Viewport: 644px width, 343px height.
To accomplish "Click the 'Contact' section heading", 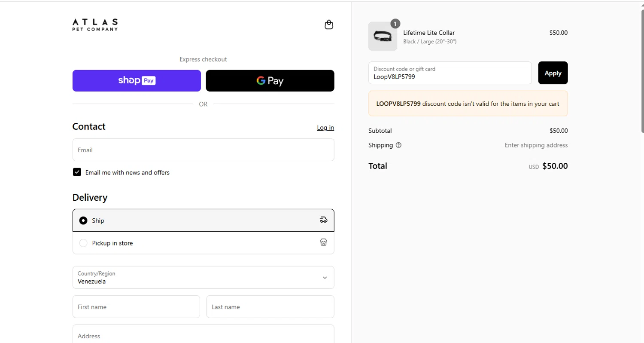I will [89, 126].
